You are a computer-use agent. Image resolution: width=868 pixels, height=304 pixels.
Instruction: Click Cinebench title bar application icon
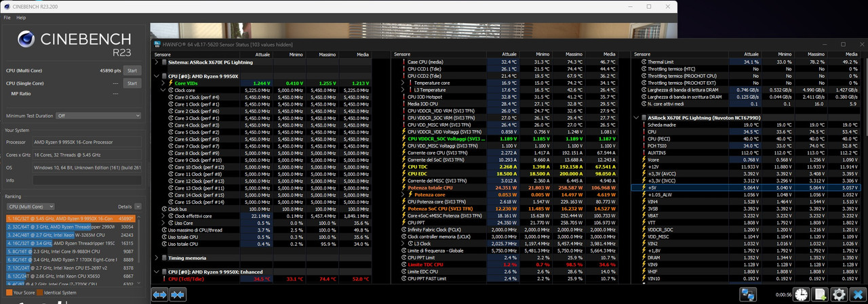click(x=7, y=5)
